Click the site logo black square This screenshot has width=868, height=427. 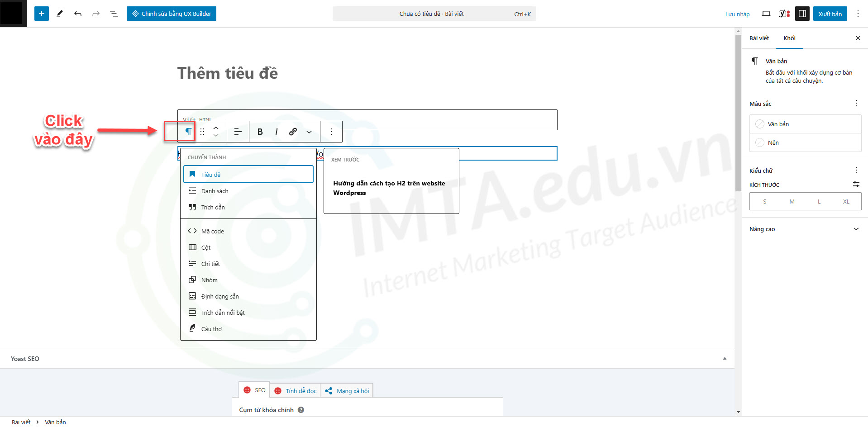click(11, 13)
